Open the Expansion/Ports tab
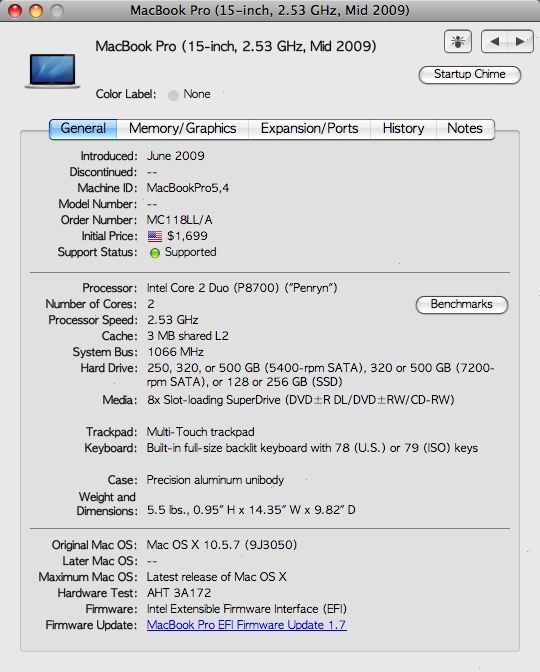 pos(309,129)
